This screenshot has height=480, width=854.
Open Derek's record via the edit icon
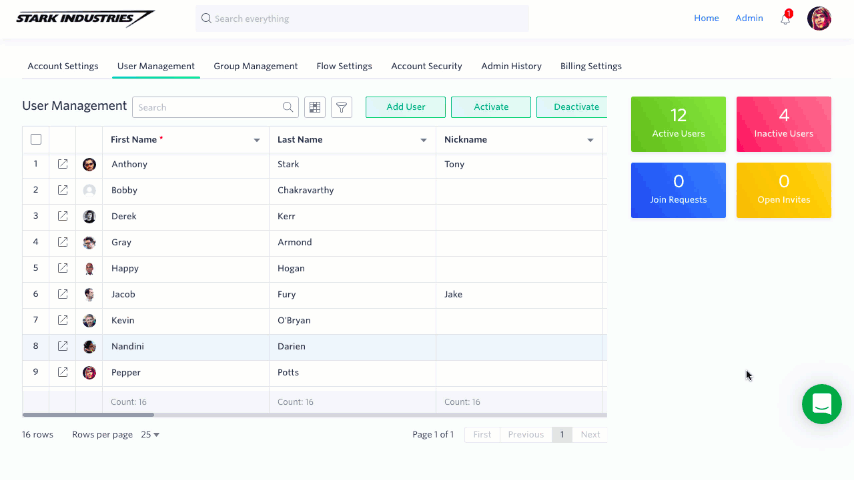click(x=63, y=216)
